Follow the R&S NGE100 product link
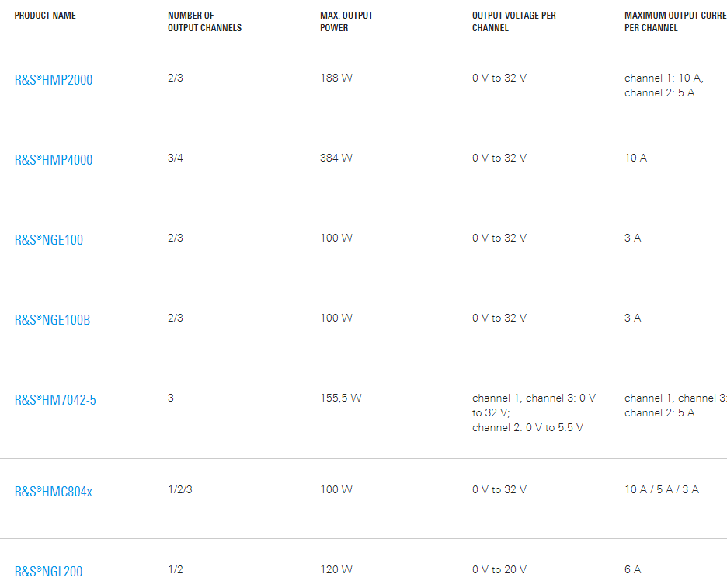727x588 pixels. point(49,240)
